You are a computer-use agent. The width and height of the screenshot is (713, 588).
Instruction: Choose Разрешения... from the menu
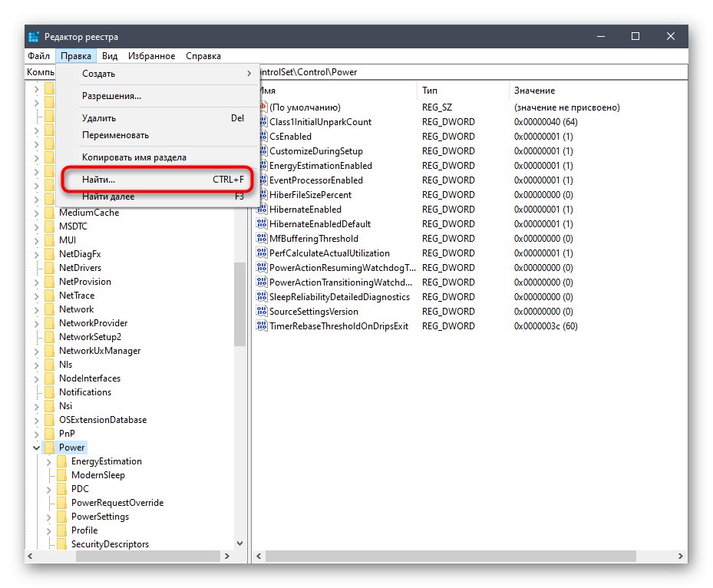click(x=157, y=96)
